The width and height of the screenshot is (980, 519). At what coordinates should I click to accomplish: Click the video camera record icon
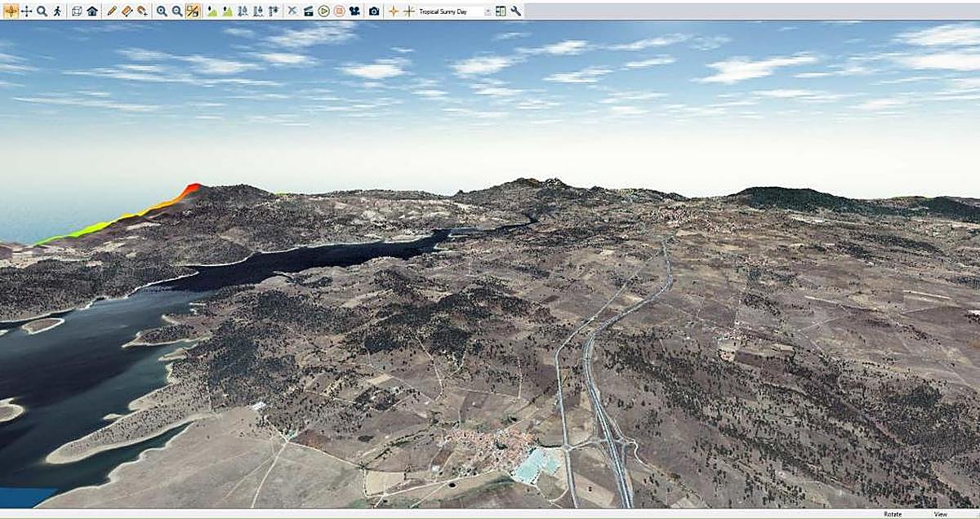(354, 11)
